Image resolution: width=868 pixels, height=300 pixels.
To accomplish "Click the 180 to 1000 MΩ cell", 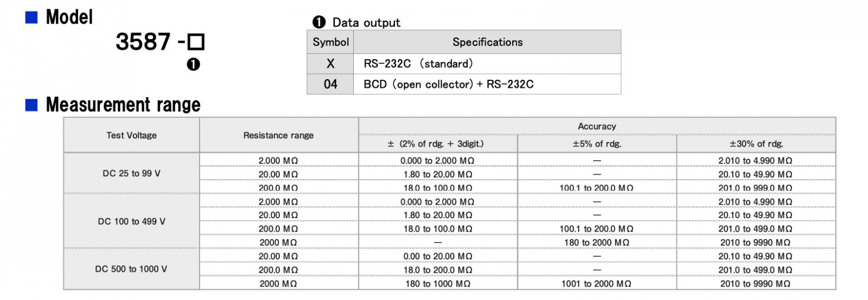I will [x=438, y=284].
